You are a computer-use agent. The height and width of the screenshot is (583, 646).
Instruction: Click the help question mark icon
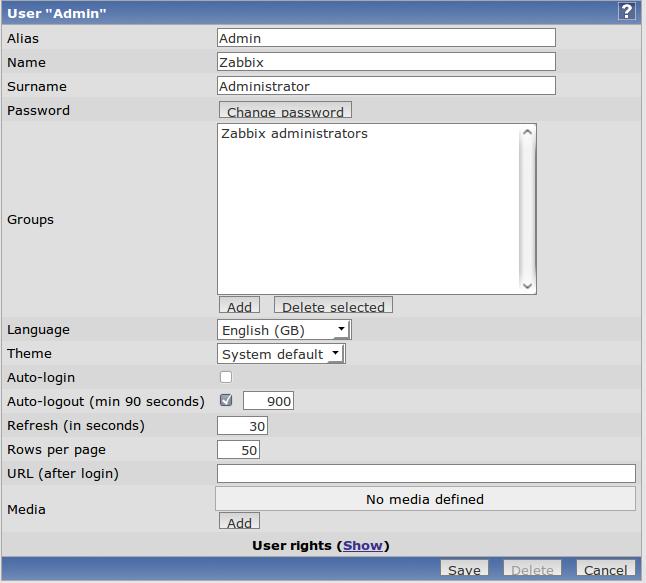click(627, 12)
